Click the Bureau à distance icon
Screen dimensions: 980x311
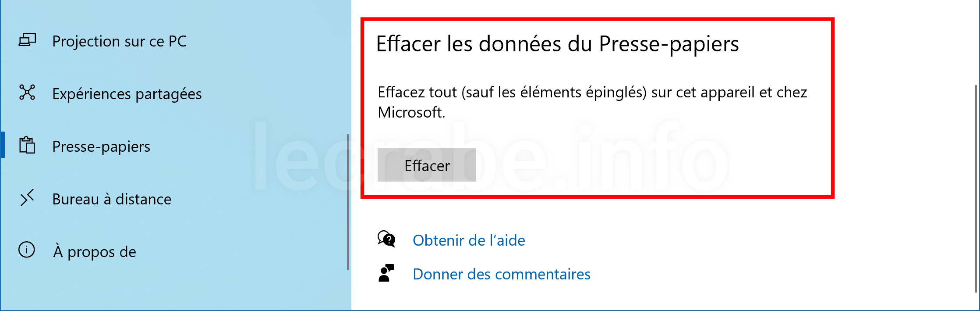coord(27,198)
